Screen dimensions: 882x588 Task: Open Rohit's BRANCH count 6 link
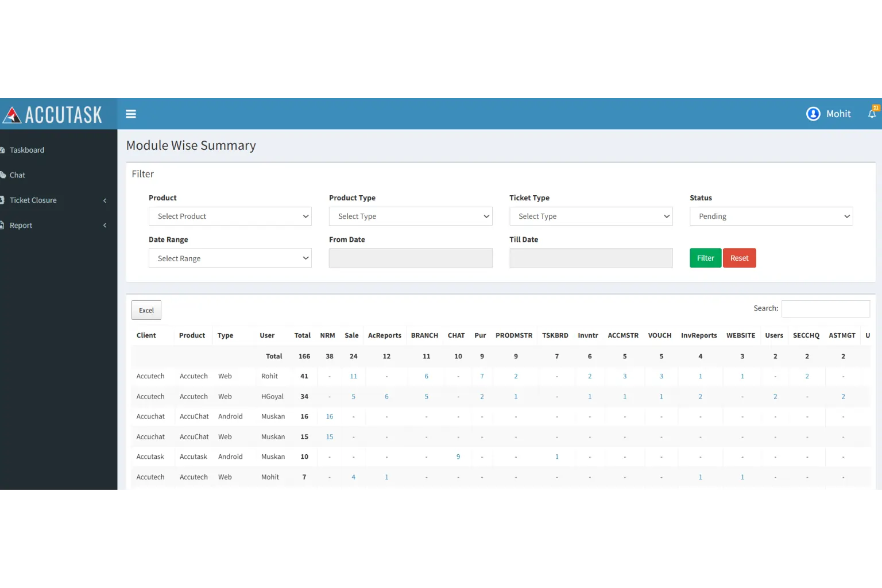point(427,376)
